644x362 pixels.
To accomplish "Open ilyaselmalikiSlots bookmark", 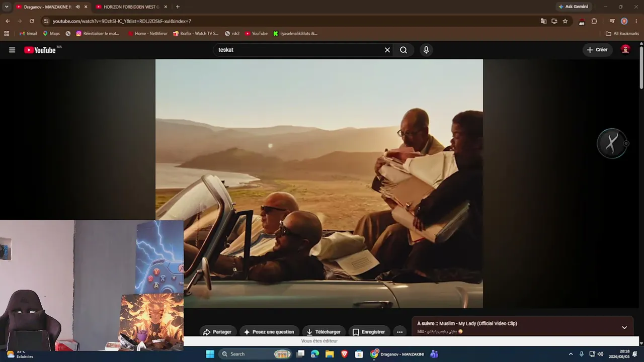I will pyautogui.click(x=295, y=34).
